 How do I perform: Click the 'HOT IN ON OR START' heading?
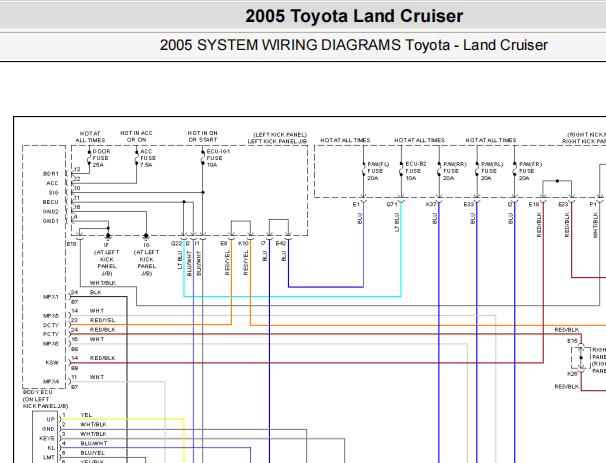tap(203, 136)
